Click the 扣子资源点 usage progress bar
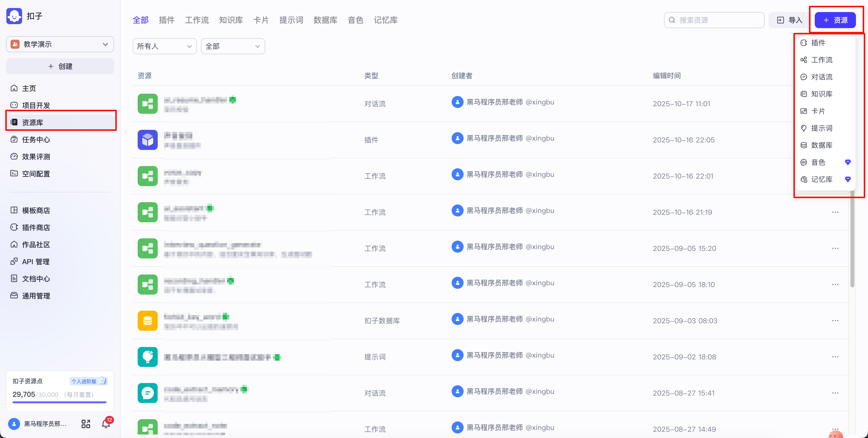This screenshot has width=868, height=438. (59, 402)
